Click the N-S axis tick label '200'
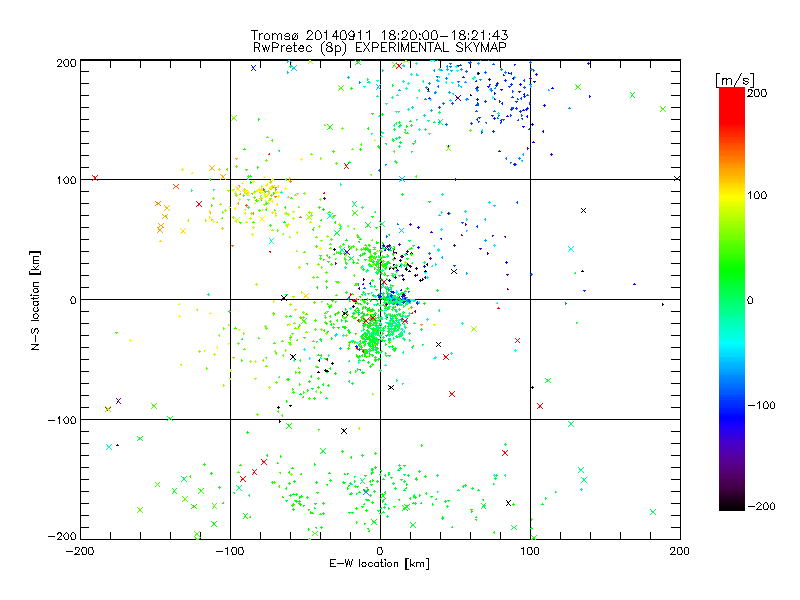Viewport: 800px width, 600px height. 66,63
